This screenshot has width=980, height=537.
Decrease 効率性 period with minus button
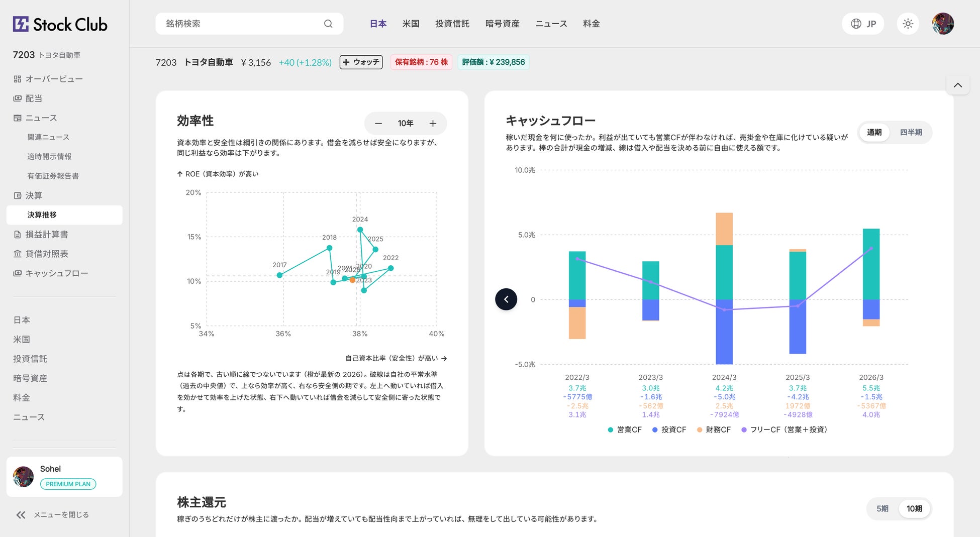tap(378, 124)
